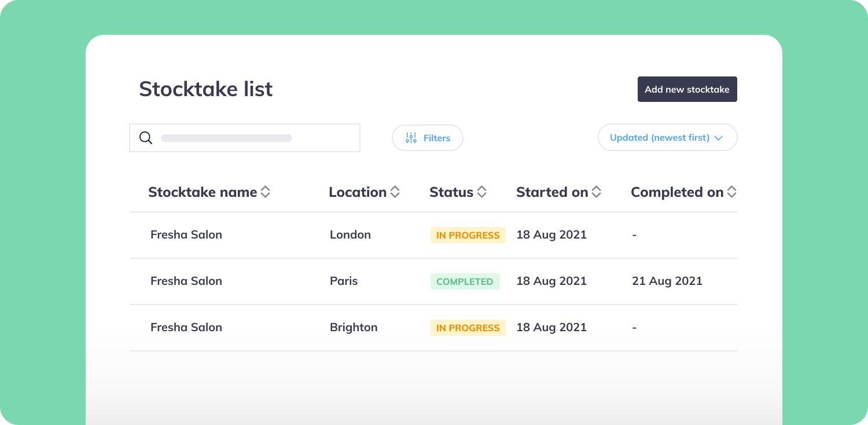The image size is (868, 425).
Task: Sort by Status column arrows
Action: [481, 192]
